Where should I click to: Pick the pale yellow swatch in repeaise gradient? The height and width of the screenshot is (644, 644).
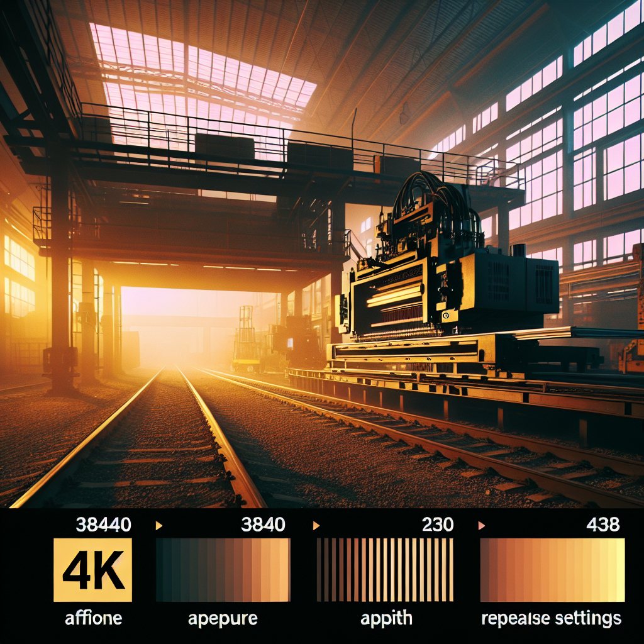pos(618,570)
